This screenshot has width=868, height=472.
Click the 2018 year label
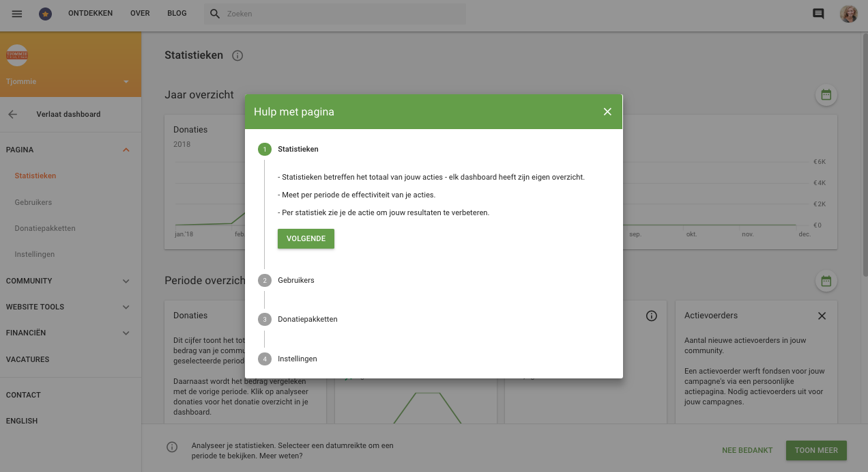[x=182, y=144]
